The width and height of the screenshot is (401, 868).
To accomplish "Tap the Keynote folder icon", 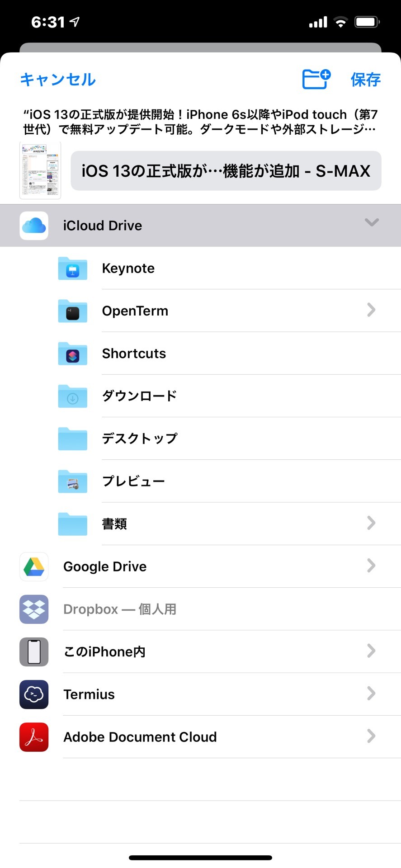I will (x=72, y=268).
